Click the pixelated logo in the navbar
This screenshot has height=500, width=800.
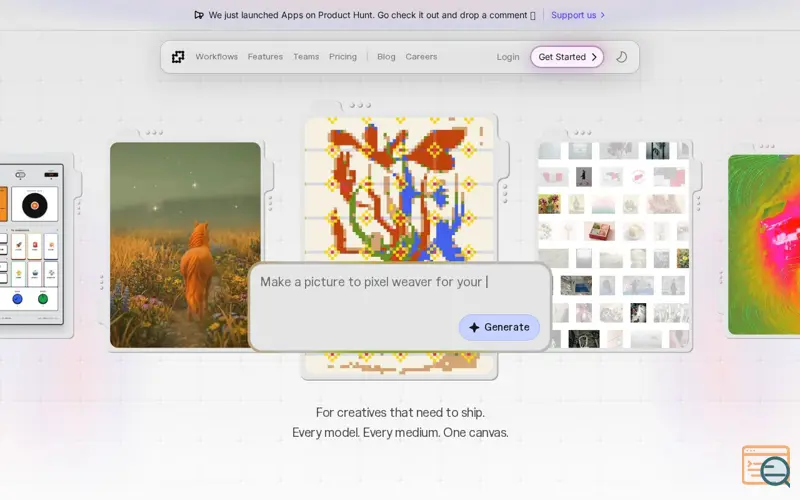click(x=178, y=57)
